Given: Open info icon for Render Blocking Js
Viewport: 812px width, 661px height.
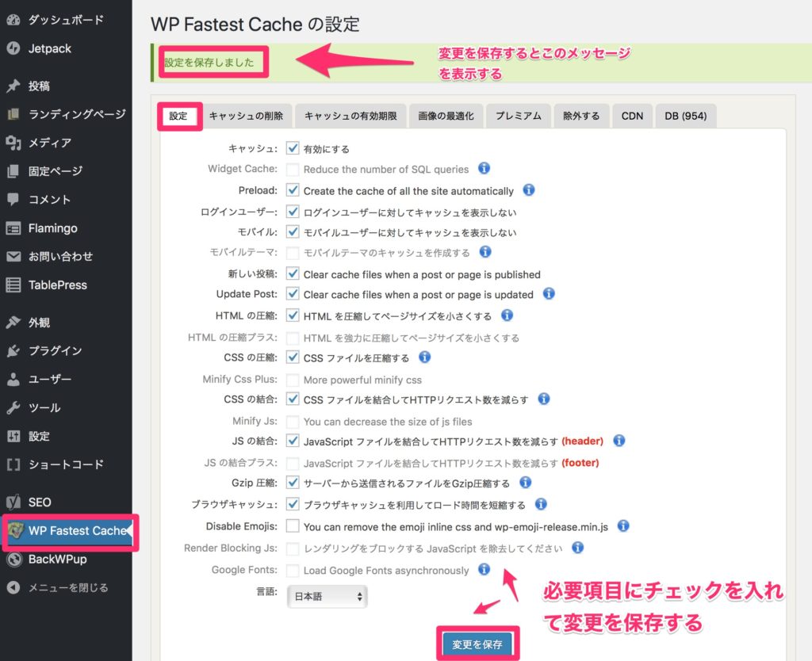Looking at the screenshot, I should click(x=578, y=548).
